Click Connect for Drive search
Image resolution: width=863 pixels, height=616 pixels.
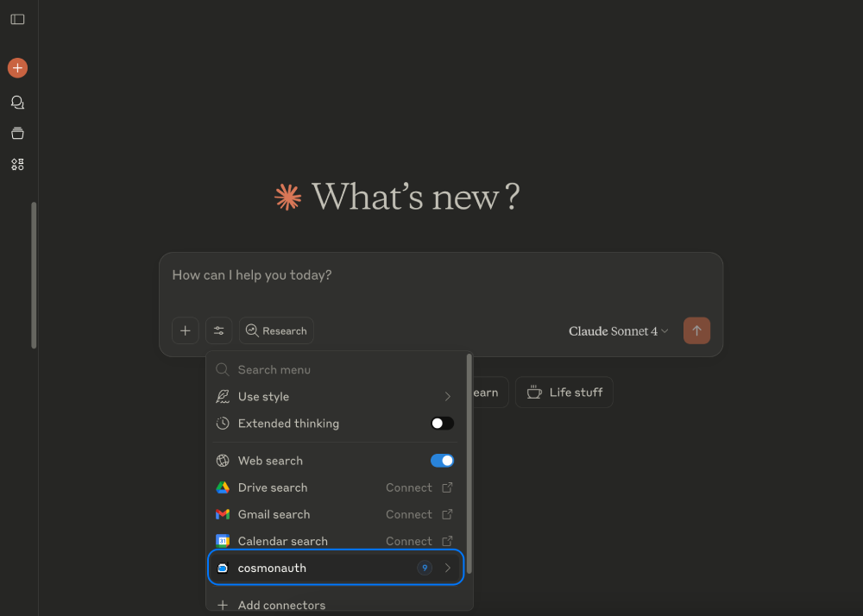(x=409, y=487)
